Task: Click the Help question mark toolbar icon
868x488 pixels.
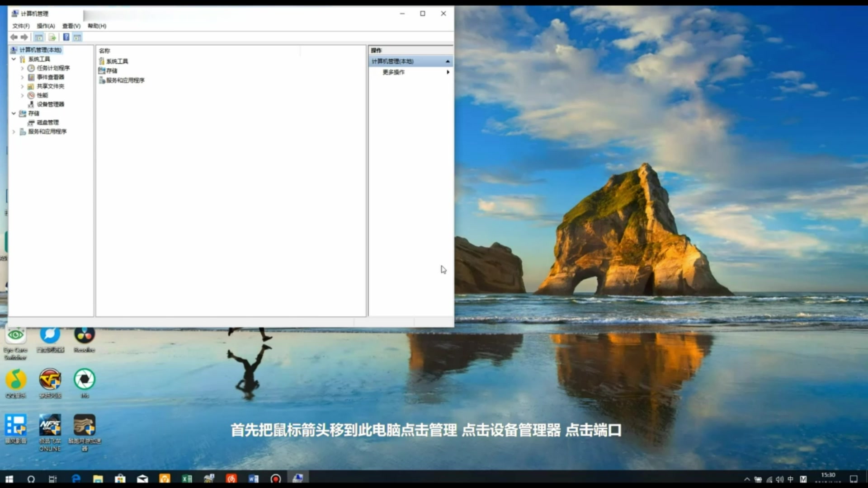Action: [66, 37]
